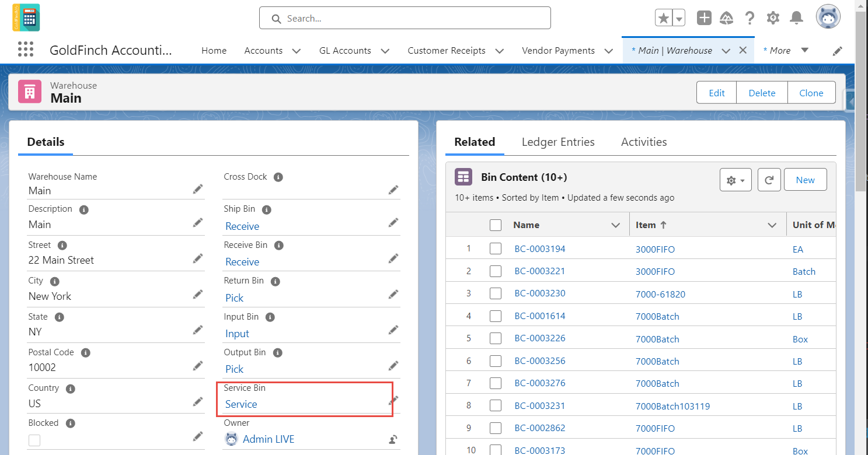This screenshot has width=868, height=455.
Task: Expand Customer Receipts dropdown chevron
Action: pyautogui.click(x=500, y=51)
